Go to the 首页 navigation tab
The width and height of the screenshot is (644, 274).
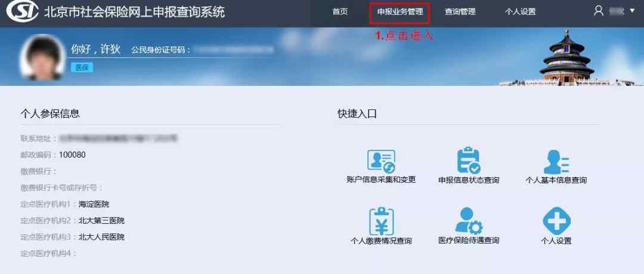click(x=340, y=11)
